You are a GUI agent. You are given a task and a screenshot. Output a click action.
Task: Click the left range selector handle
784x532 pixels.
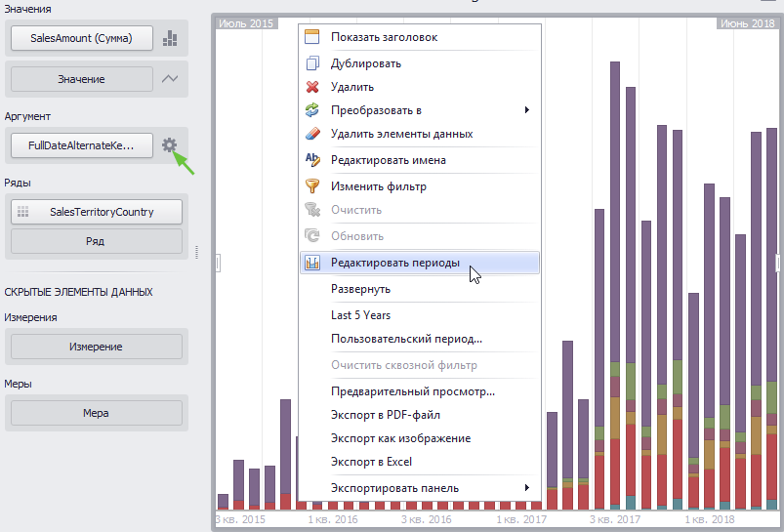click(218, 263)
